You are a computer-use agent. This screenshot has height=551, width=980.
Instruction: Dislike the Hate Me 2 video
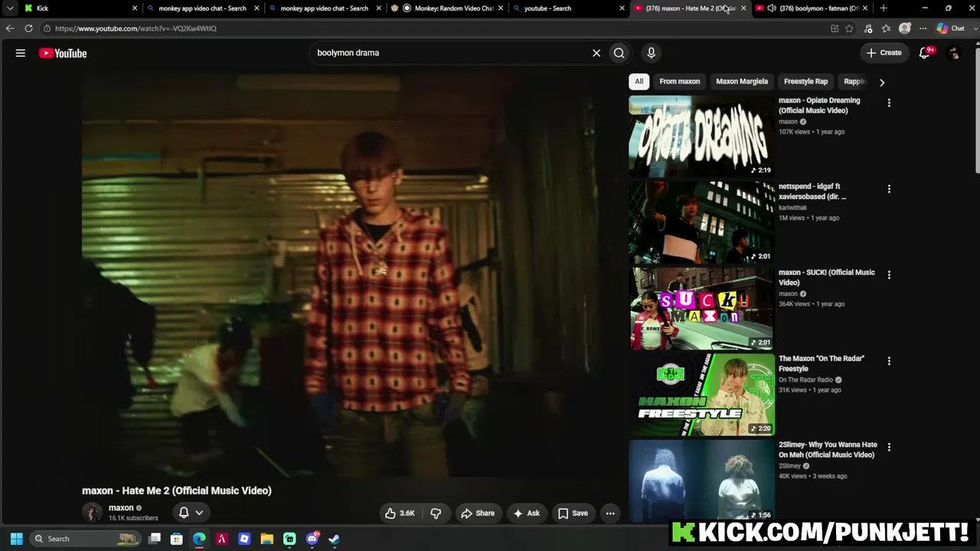point(436,514)
